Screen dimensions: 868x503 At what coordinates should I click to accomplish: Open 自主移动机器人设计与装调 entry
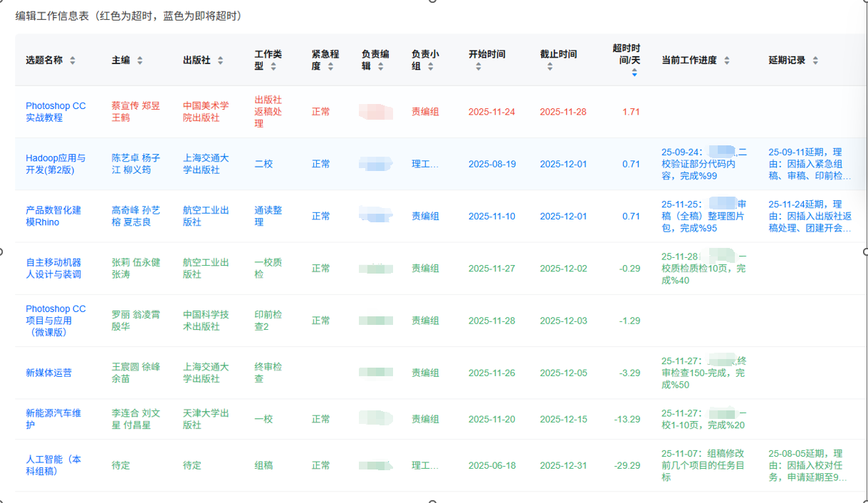[x=53, y=268]
